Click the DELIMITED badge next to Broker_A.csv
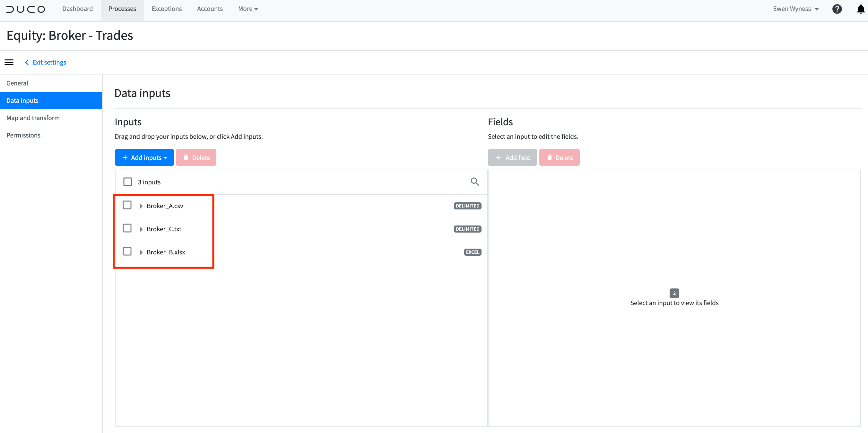This screenshot has width=868, height=433. tap(467, 206)
